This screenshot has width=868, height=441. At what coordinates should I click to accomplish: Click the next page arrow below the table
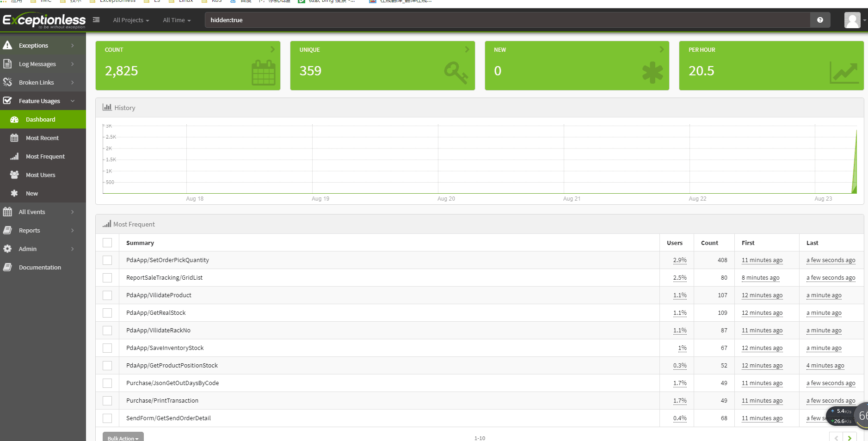(850, 438)
